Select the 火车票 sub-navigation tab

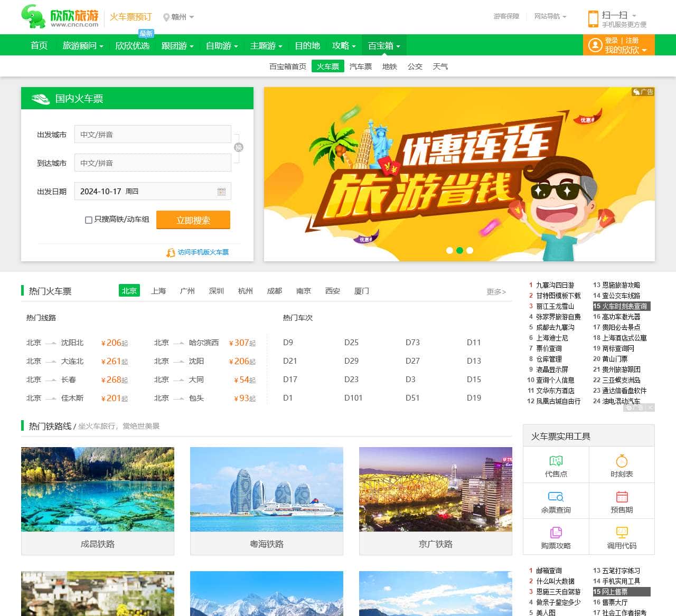(x=328, y=67)
